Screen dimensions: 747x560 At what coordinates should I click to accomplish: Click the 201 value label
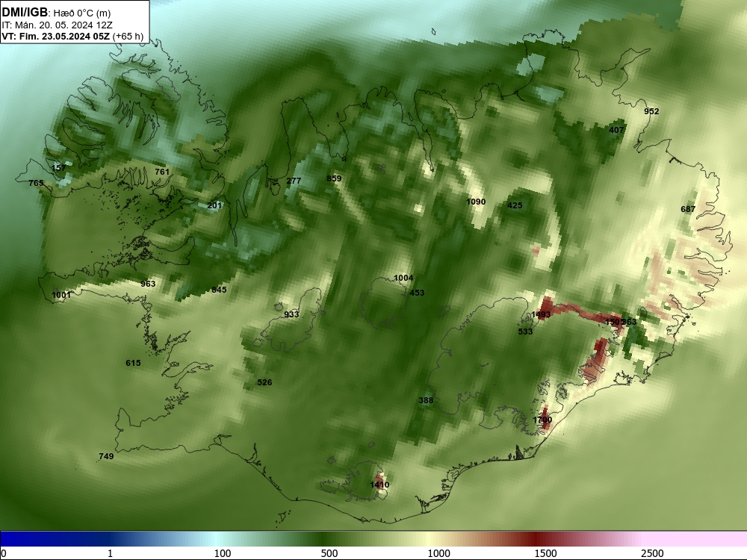pos(215,206)
